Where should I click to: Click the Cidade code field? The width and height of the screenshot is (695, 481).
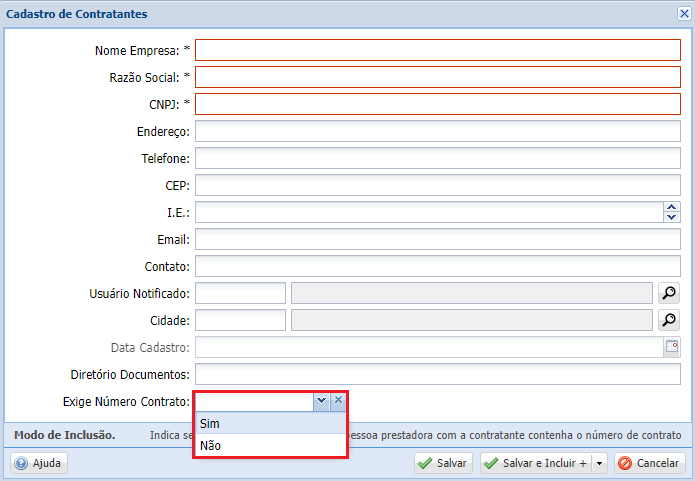(x=240, y=320)
